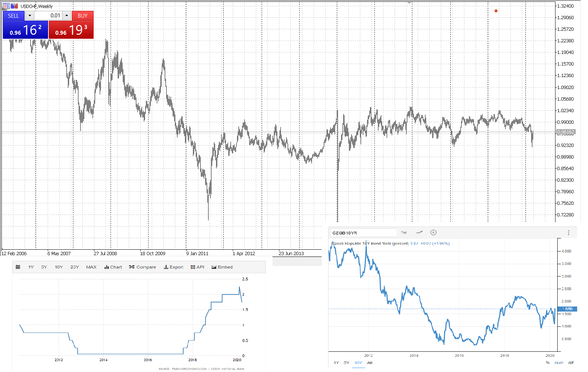
Task: Click the red 0.96193 buy price tile
Action: (x=71, y=30)
